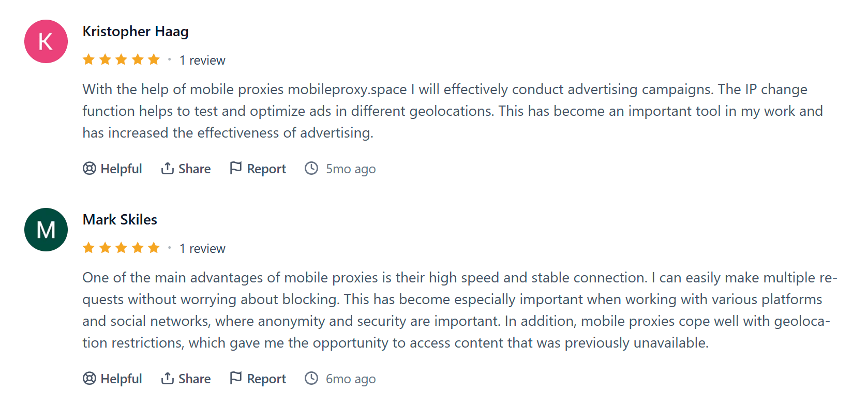Click Share icon under Mark's review

pyautogui.click(x=167, y=379)
